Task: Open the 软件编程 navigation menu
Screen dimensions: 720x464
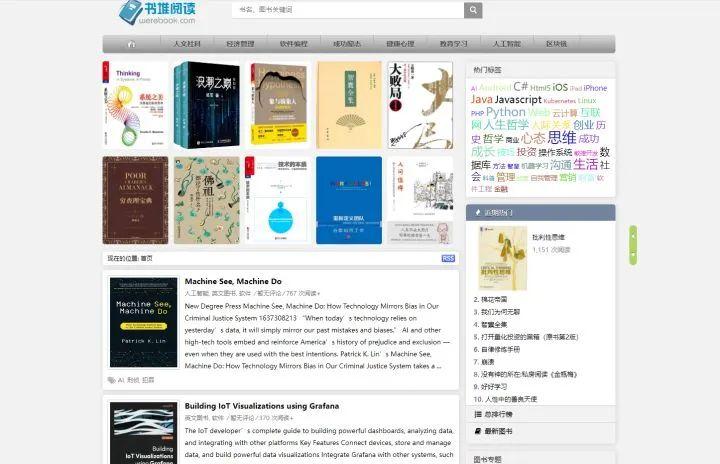Action: point(293,44)
